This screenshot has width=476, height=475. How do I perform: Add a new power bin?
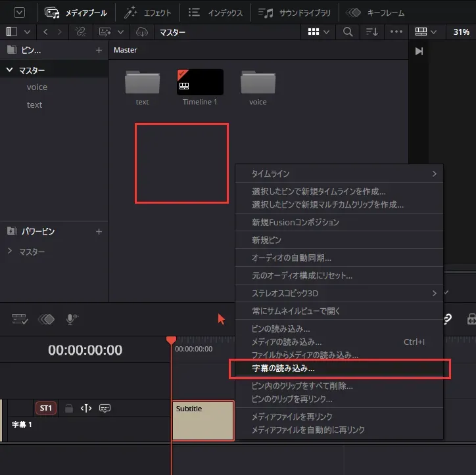99,232
